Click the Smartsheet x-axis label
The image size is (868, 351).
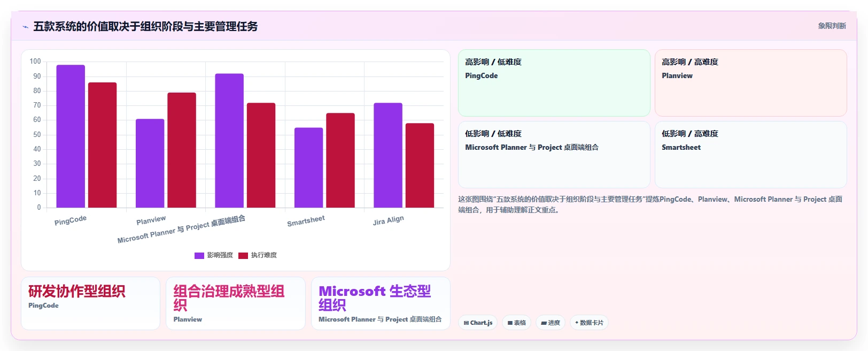(306, 220)
